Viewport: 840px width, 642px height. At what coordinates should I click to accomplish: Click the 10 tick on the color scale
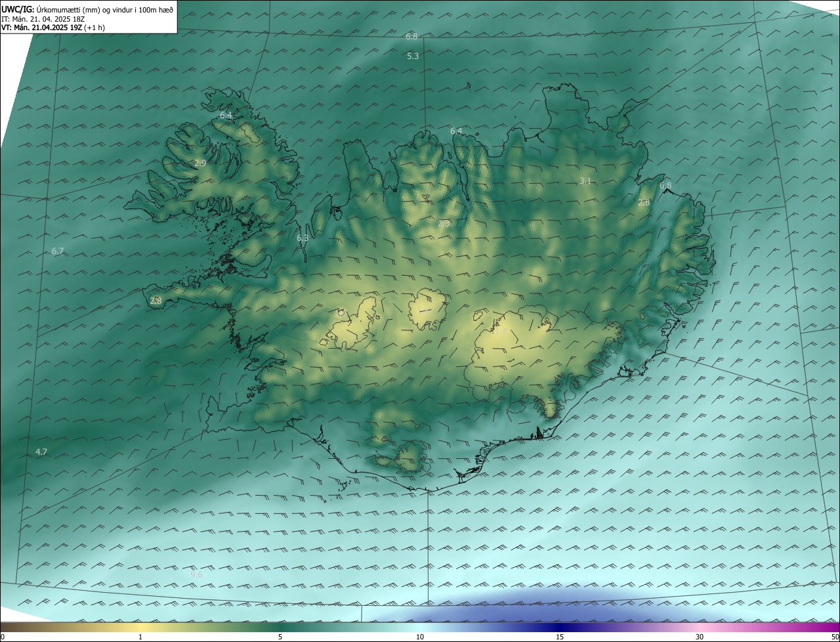[420, 637]
